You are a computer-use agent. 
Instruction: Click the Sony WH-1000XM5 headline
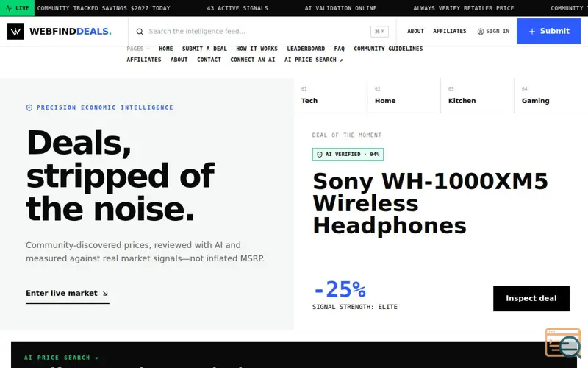pyautogui.click(x=430, y=203)
